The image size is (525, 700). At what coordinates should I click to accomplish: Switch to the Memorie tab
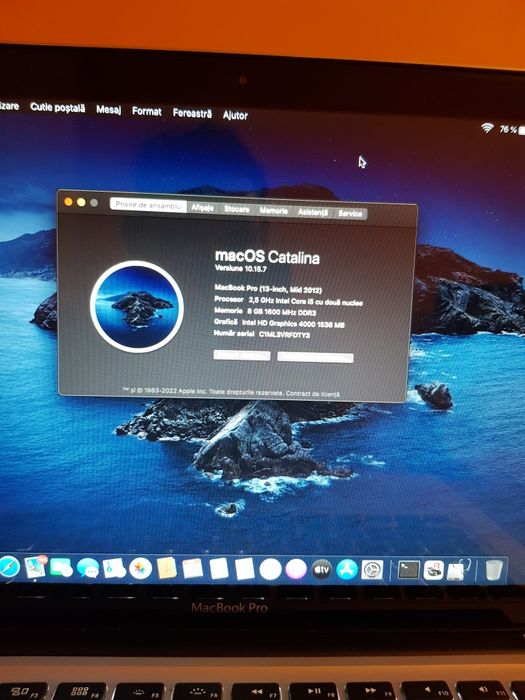[x=273, y=210]
